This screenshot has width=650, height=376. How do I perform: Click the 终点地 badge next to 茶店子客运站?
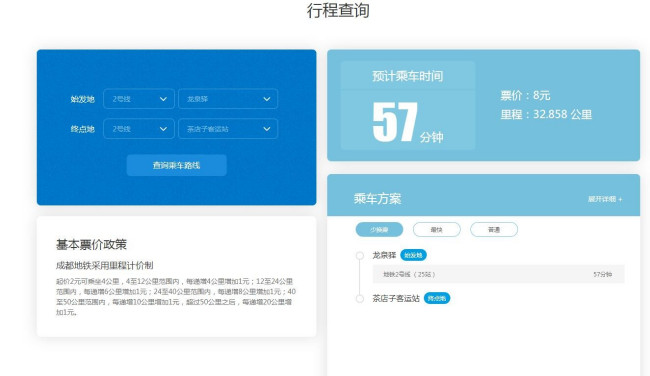point(437,298)
